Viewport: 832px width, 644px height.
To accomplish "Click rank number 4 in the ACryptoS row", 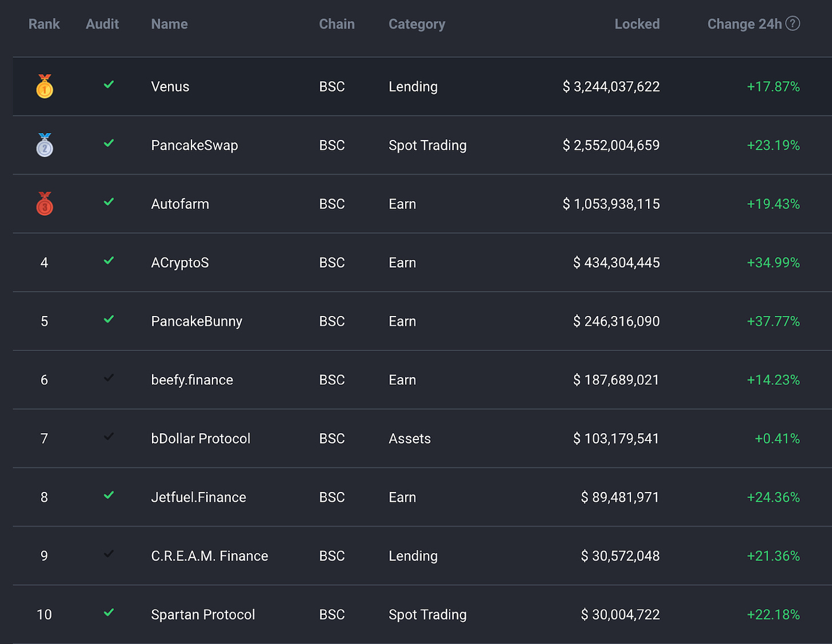I will 44,263.
